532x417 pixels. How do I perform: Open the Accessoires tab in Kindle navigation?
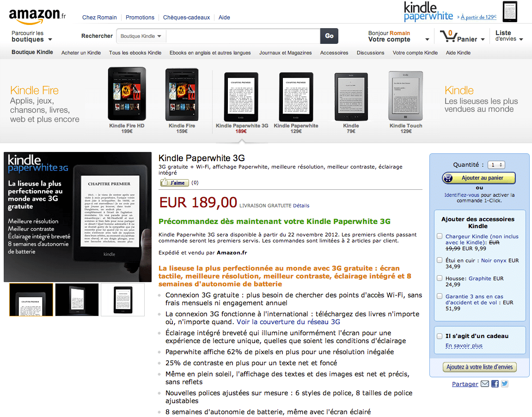[x=334, y=53]
